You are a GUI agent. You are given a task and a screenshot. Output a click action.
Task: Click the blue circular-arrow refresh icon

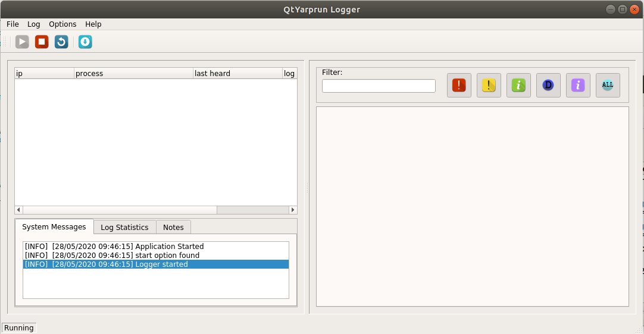coord(61,42)
